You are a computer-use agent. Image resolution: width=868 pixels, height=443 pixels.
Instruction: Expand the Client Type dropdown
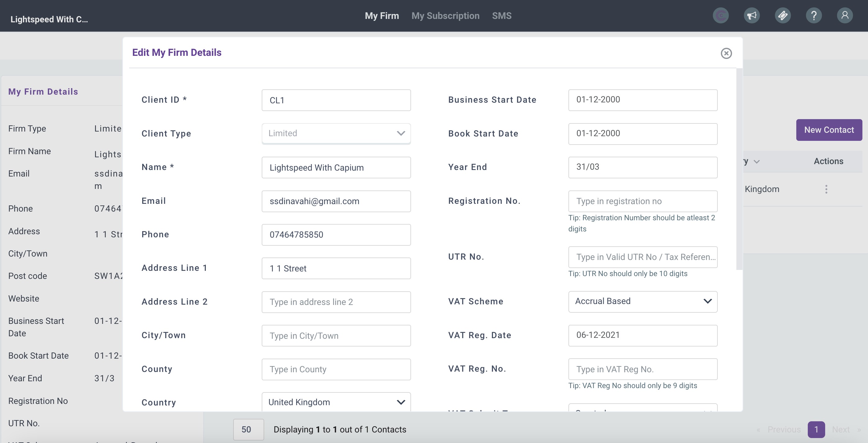[x=336, y=133]
